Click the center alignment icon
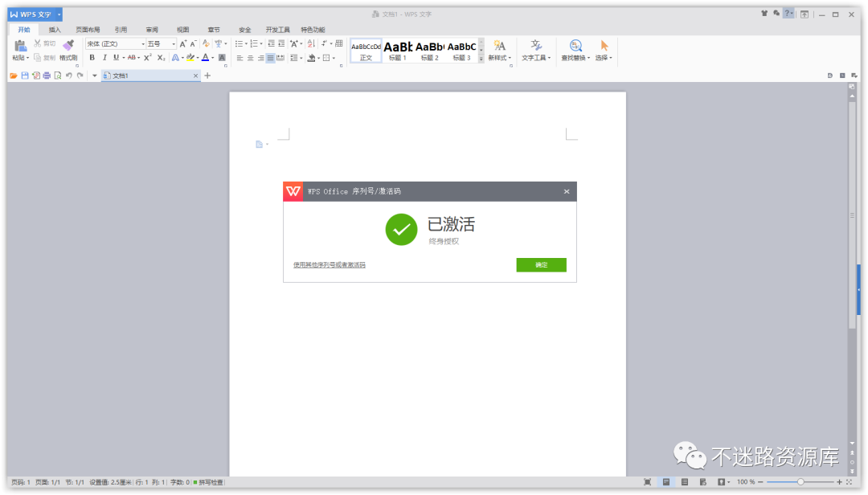The height and width of the screenshot is (495, 868). pos(250,58)
